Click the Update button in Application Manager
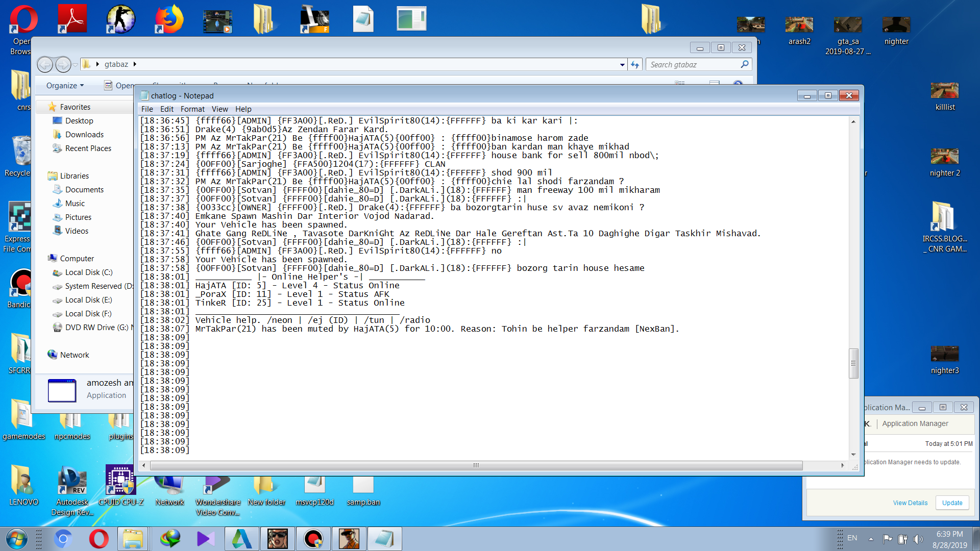Viewport: 980px width, 551px height. [x=952, y=503]
